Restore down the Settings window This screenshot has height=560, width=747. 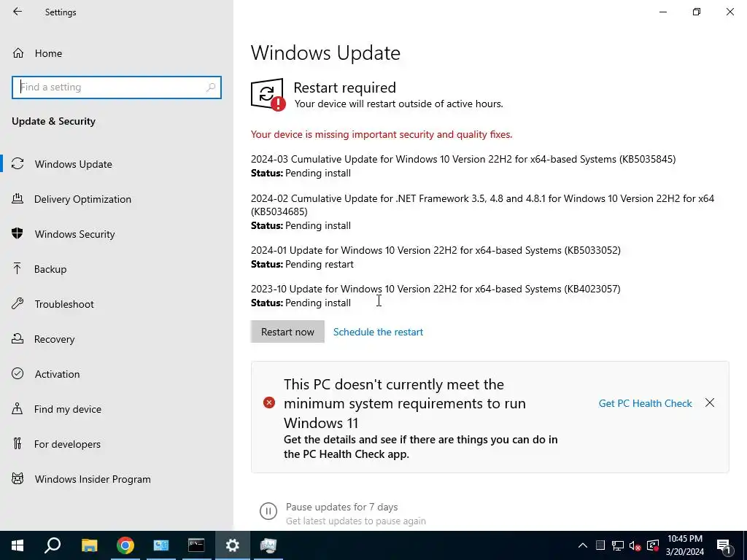(697, 12)
